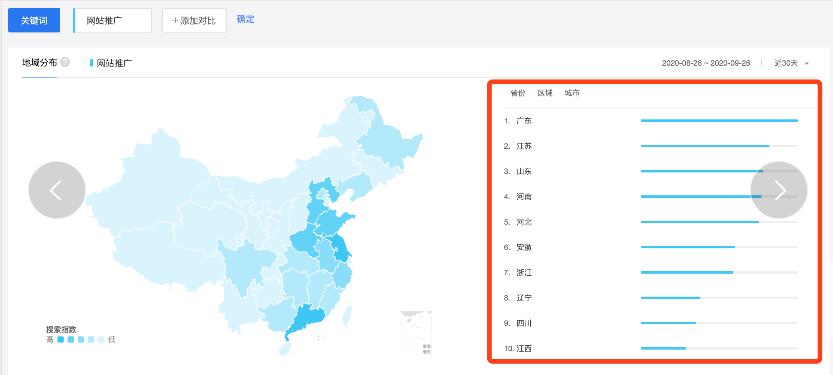Select the 3. 山东 ranking row
Viewport: 833px width, 375px height.
point(651,171)
